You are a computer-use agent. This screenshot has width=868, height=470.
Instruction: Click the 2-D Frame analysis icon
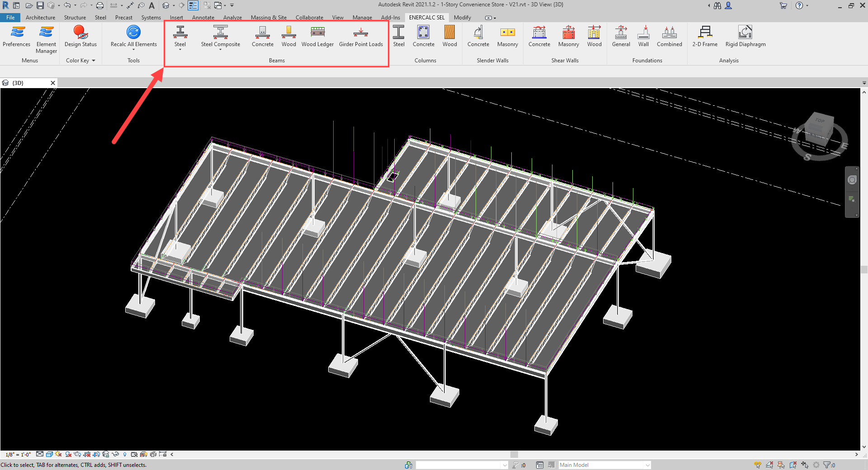[x=705, y=36]
